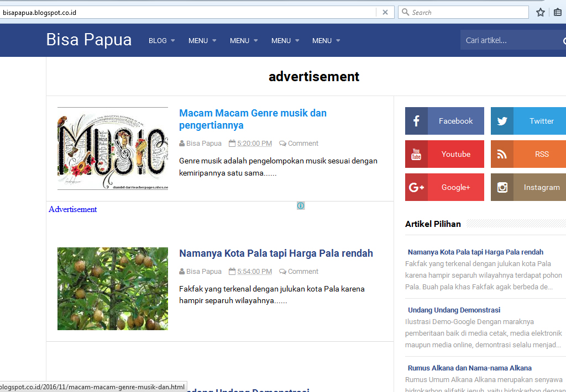Screen dimensions: 566x392
Task: Open the Twitter social button label
Action: 542,121
